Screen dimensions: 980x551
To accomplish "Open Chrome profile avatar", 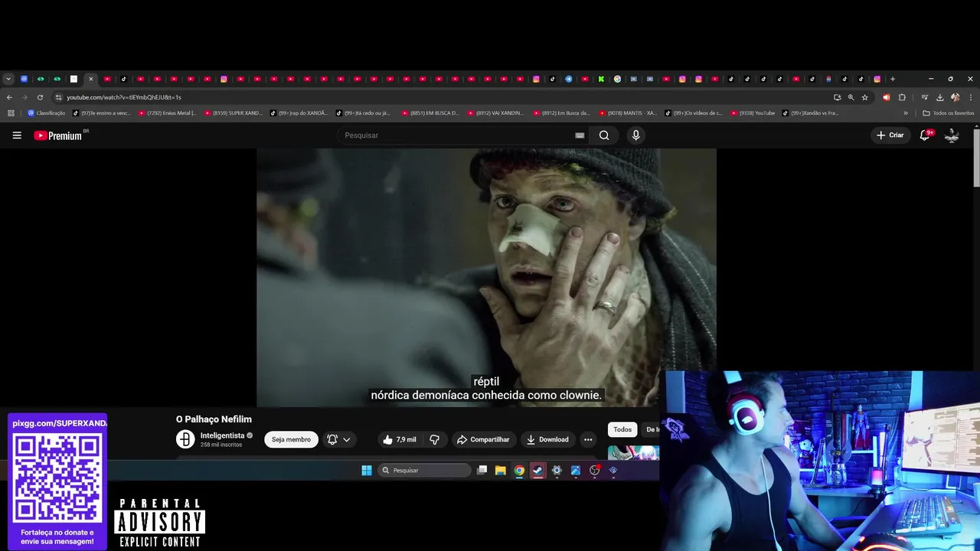I will click(x=955, y=97).
